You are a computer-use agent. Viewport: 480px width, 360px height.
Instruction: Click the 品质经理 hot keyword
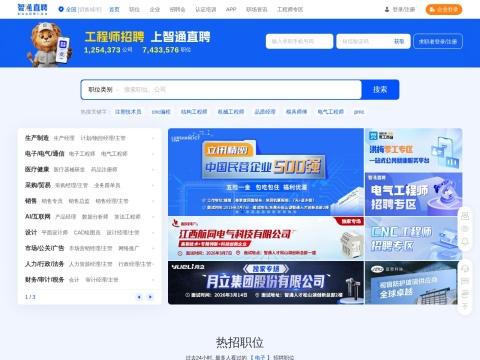tap(265, 112)
